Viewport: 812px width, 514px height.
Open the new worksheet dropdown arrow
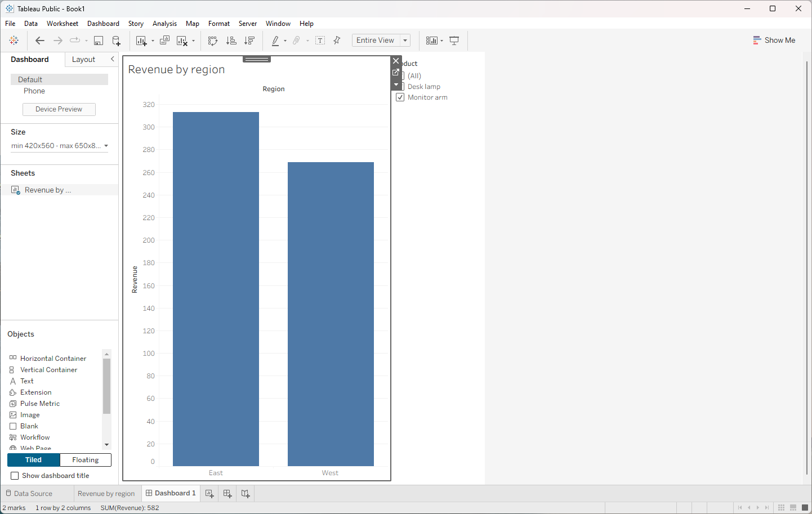(x=153, y=41)
